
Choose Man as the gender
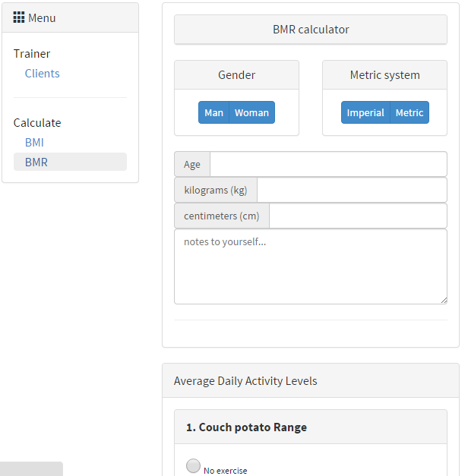click(x=213, y=112)
